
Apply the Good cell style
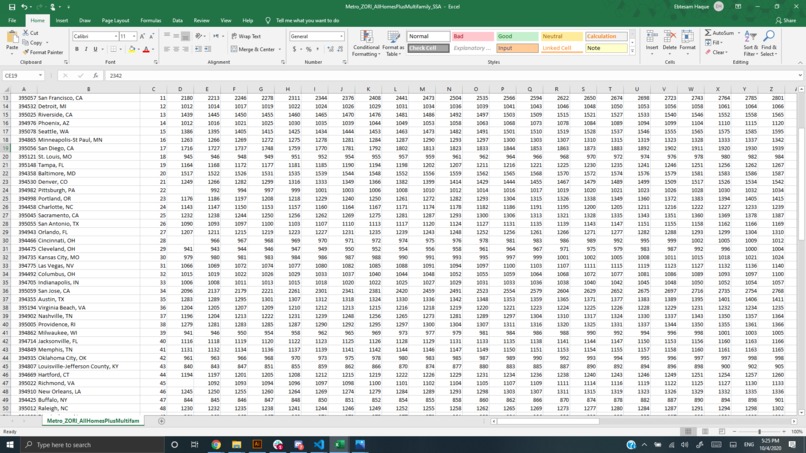517,37
